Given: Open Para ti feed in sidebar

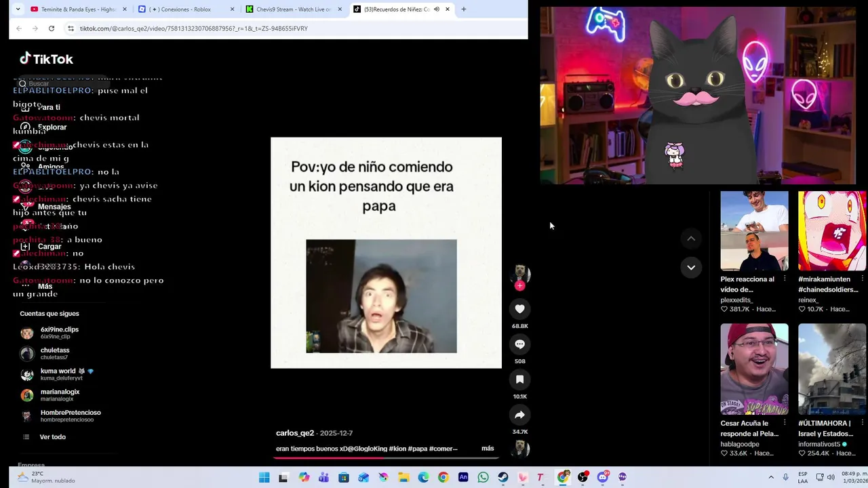Looking at the screenshot, I should coord(41,107).
